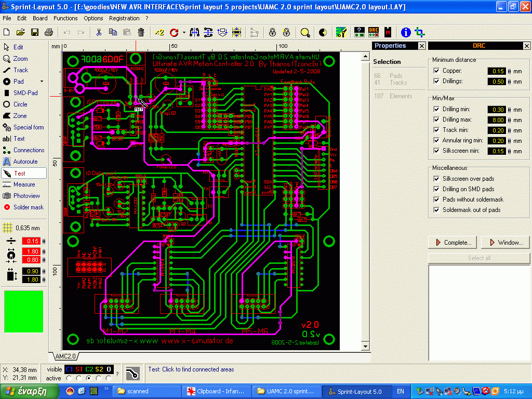Click the Window... button
The image size is (532, 399).
point(506,243)
